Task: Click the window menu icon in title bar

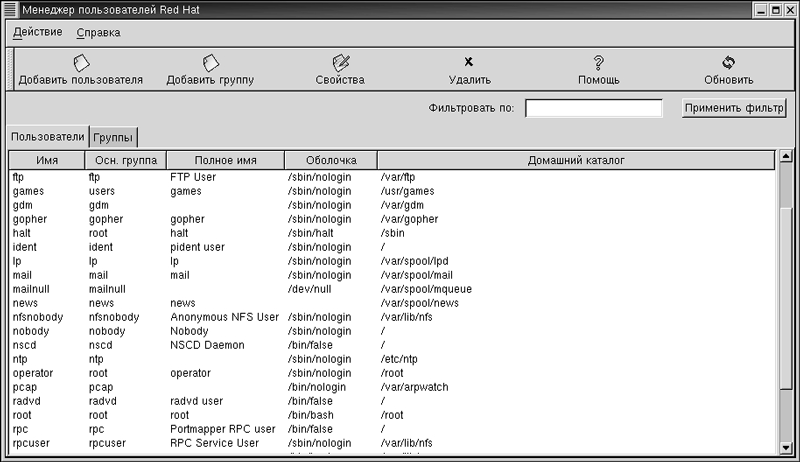Action: tap(9, 9)
